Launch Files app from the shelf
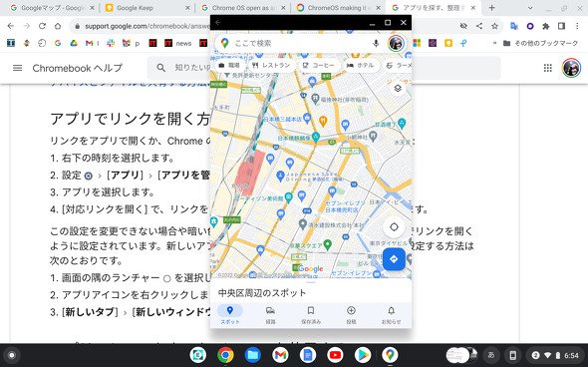Image resolution: width=588 pixels, height=367 pixels. click(253, 355)
